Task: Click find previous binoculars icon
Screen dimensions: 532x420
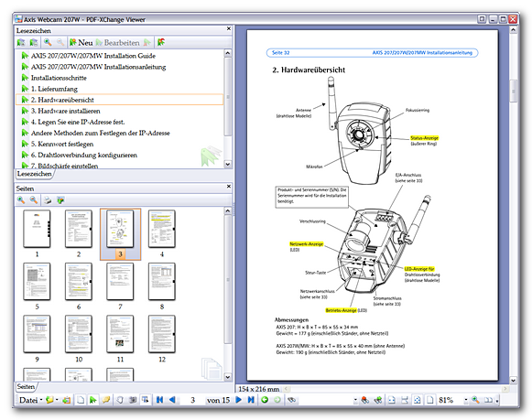Action: coord(365,401)
